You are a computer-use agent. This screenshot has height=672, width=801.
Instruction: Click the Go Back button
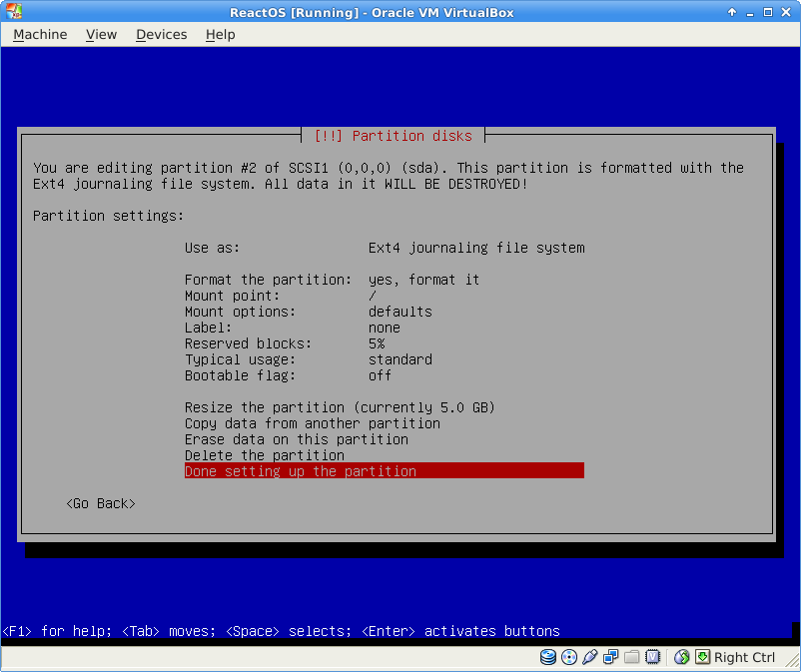(100, 503)
